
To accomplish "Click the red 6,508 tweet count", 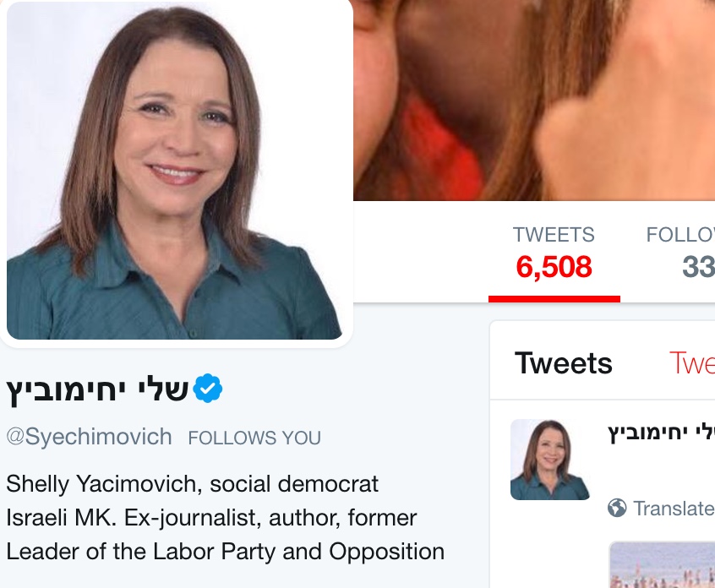I will [554, 267].
